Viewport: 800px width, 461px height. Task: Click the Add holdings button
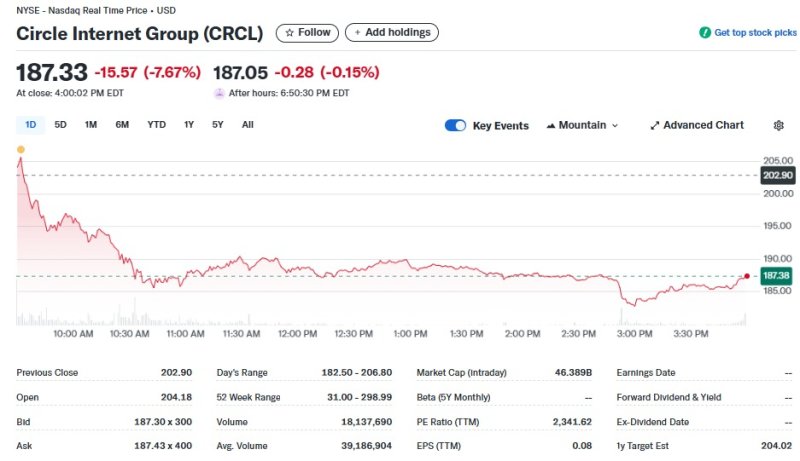click(x=392, y=33)
